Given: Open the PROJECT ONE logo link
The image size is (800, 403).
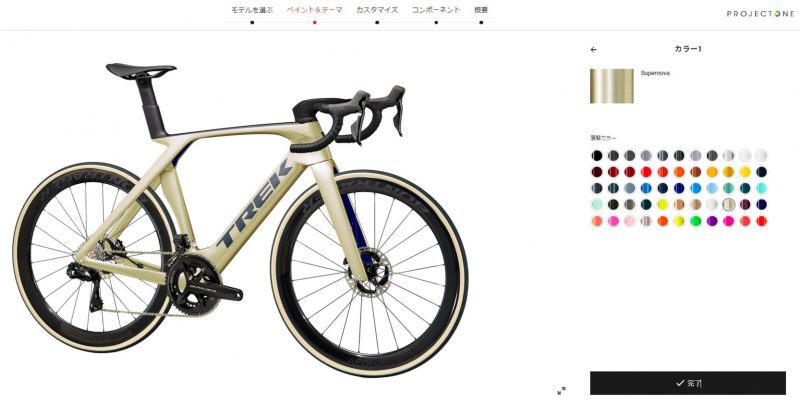Looking at the screenshot, I should point(760,14).
